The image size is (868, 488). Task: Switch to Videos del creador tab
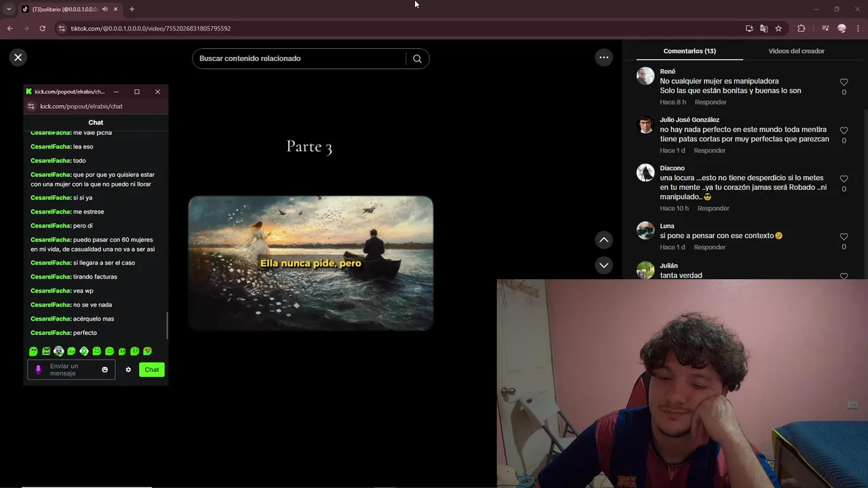(796, 51)
